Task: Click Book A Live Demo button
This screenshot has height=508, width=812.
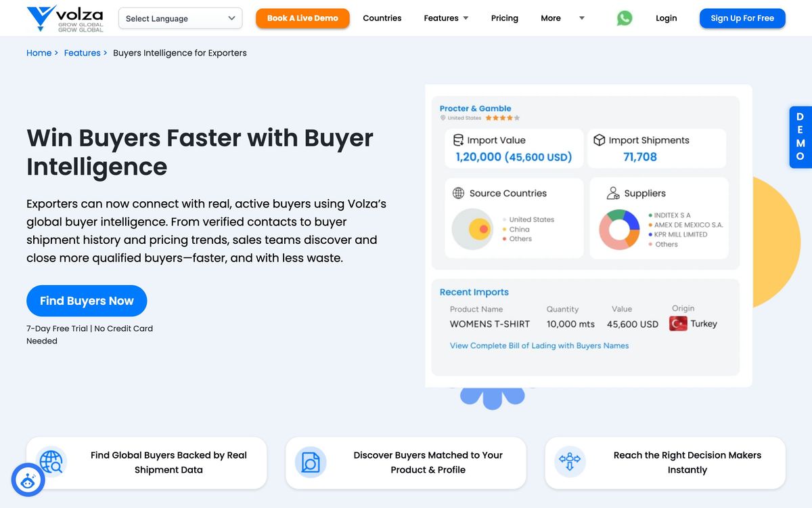Action: click(302, 18)
